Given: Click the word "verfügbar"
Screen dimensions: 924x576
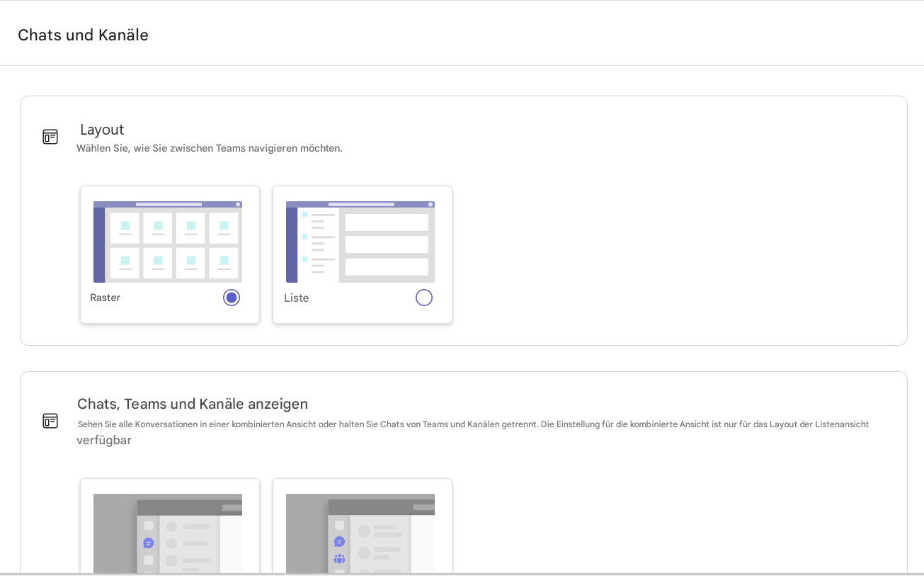Looking at the screenshot, I should [104, 440].
